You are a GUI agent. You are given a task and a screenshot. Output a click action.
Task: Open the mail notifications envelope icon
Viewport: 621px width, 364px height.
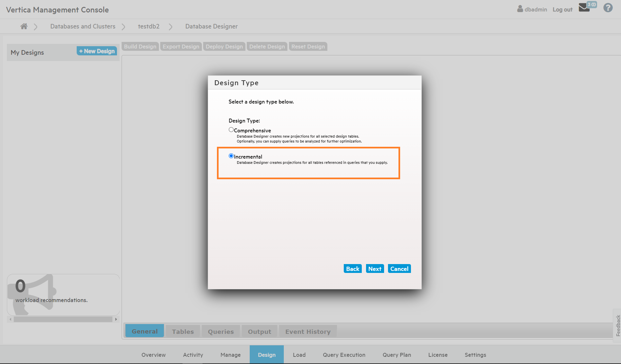(584, 8)
